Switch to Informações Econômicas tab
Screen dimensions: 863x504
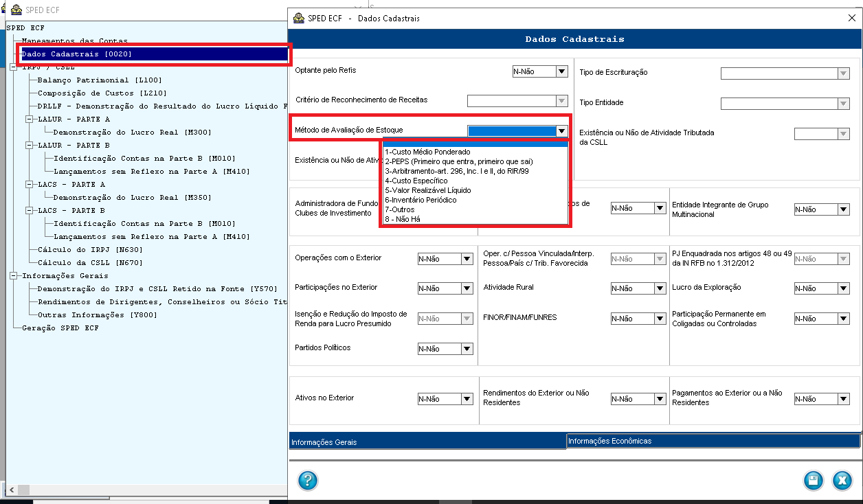(713, 441)
